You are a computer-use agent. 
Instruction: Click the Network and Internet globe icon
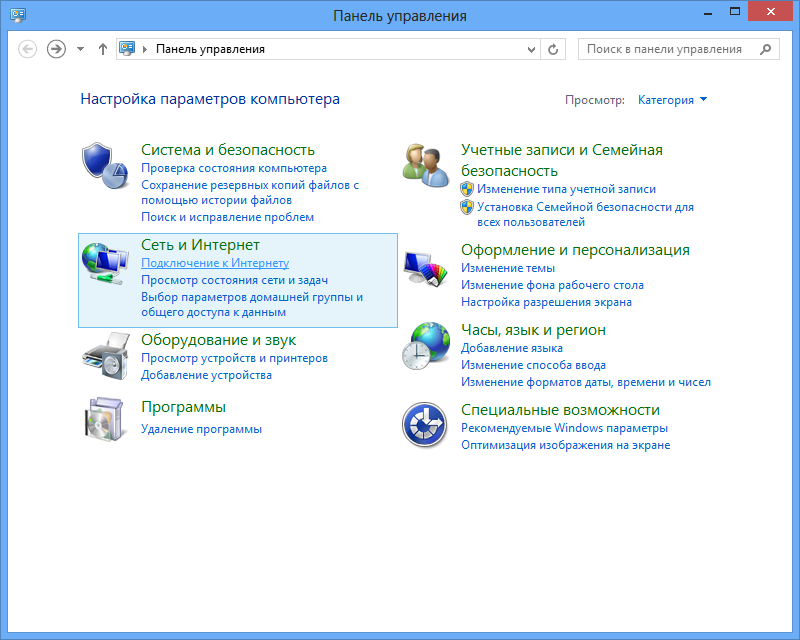point(104,262)
